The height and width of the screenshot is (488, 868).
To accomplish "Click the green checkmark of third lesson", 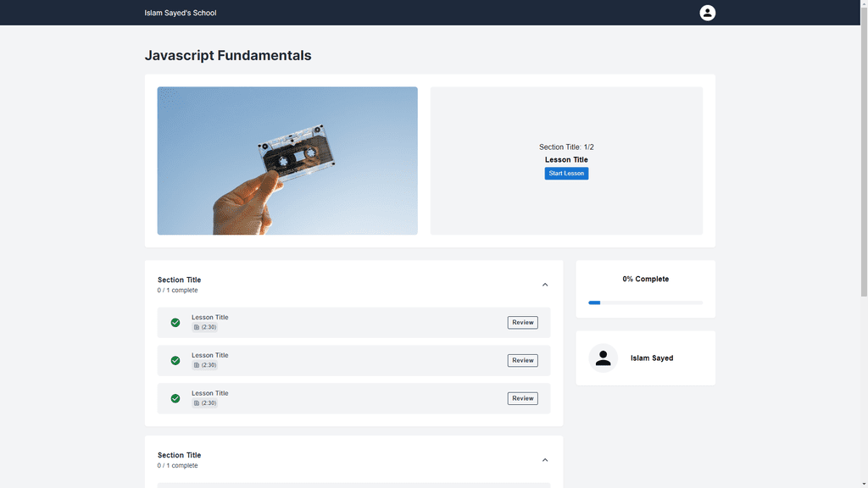I will point(175,398).
